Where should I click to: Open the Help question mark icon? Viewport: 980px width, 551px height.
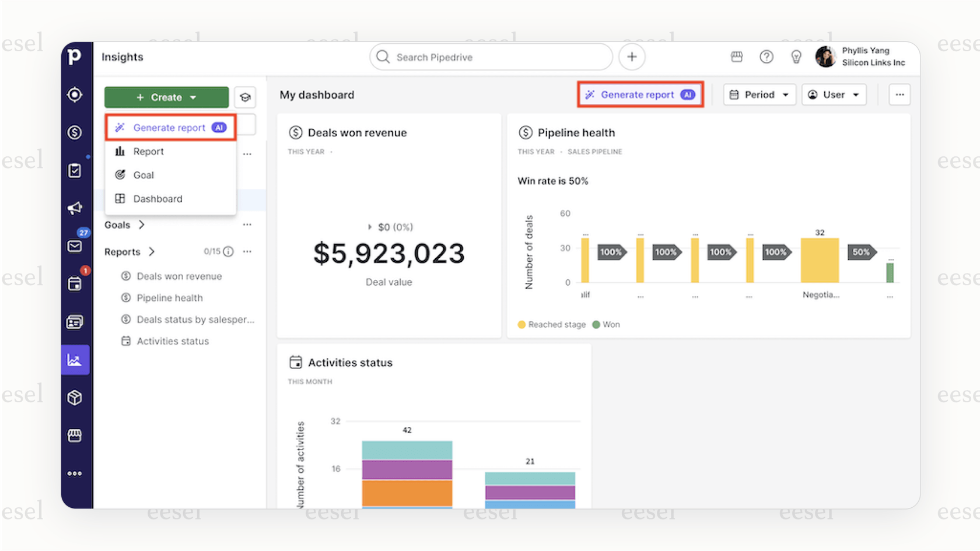coord(766,57)
